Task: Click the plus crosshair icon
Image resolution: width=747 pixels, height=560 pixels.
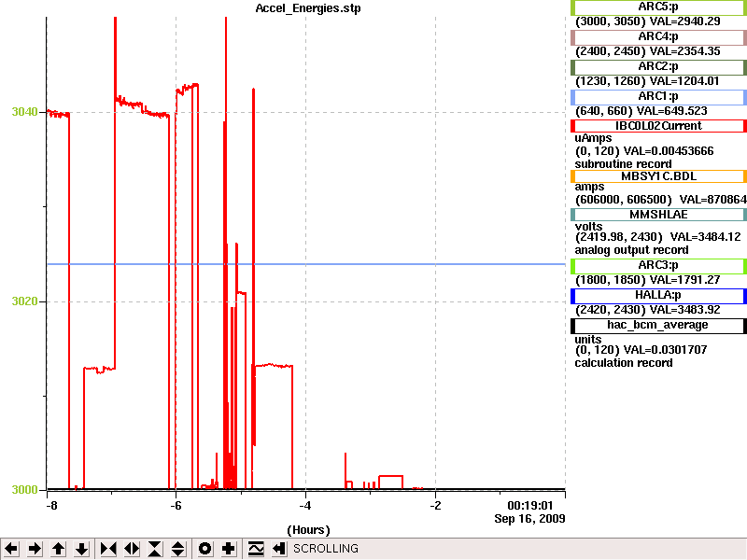Action: pyautogui.click(x=228, y=549)
